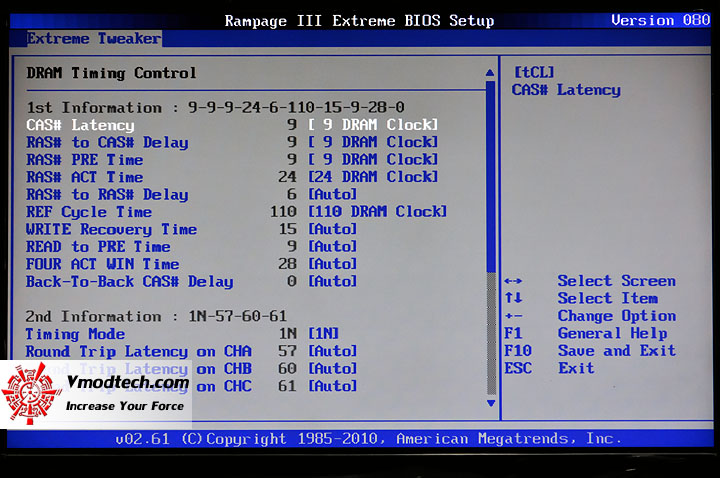Click the scroll up arrow of settings list
The width and height of the screenshot is (720, 478).
tap(490, 73)
